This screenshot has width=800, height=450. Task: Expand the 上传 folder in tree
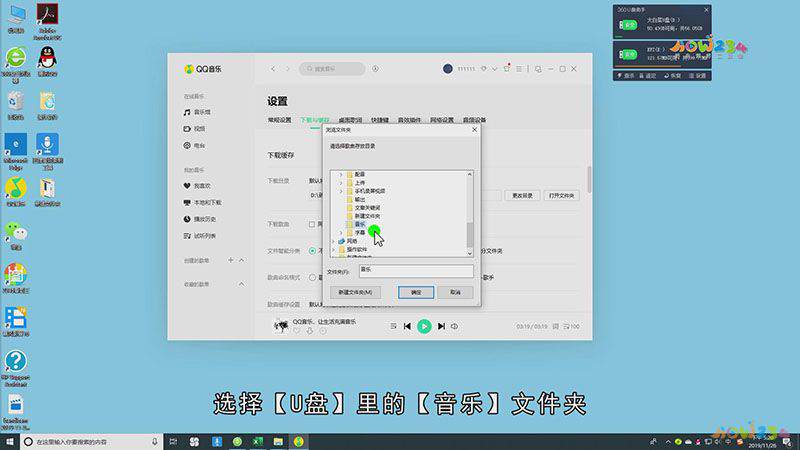(341, 183)
